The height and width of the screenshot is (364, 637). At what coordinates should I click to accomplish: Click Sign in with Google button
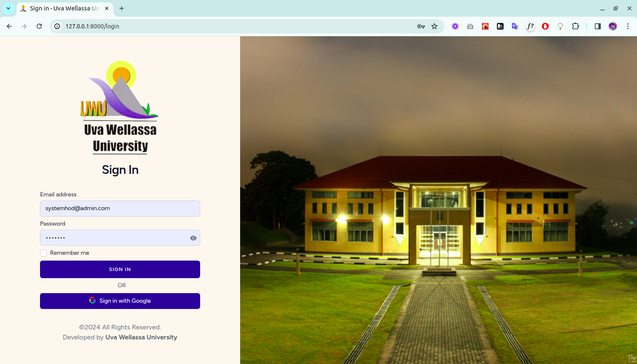click(120, 301)
